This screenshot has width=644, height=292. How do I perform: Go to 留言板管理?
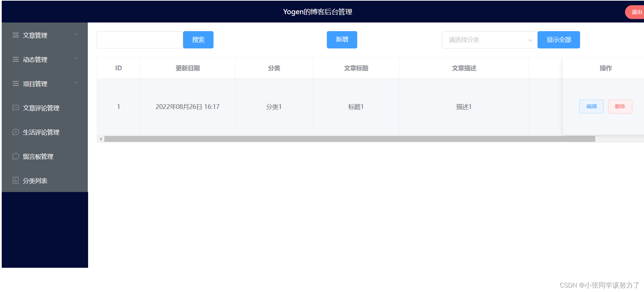pos(45,156)
